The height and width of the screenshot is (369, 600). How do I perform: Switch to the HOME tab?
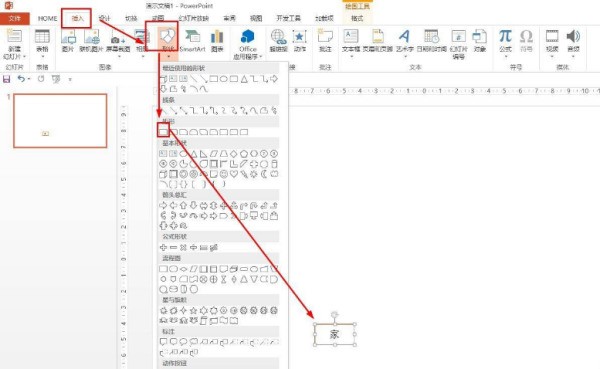click(47, 18)
